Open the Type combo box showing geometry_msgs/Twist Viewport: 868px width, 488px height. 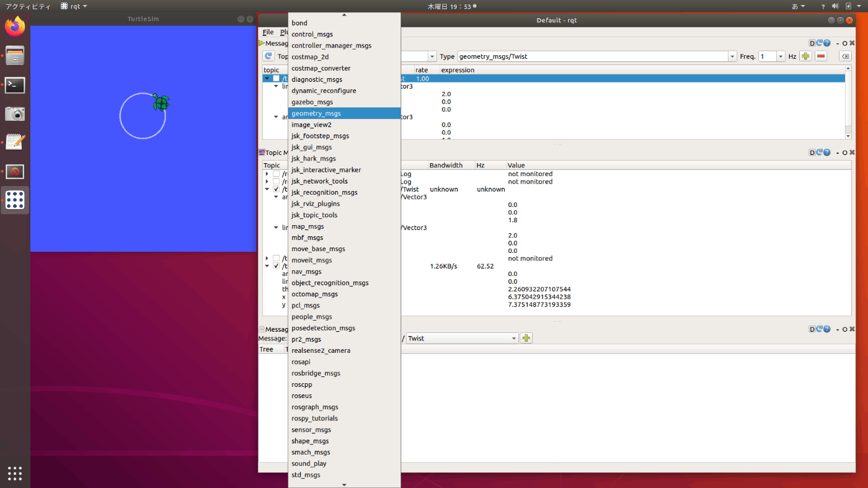732,56
